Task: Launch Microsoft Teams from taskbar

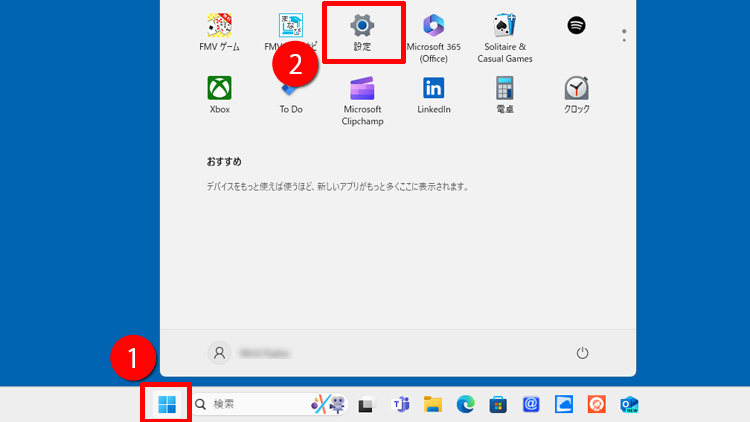Action: click(401, 405)
